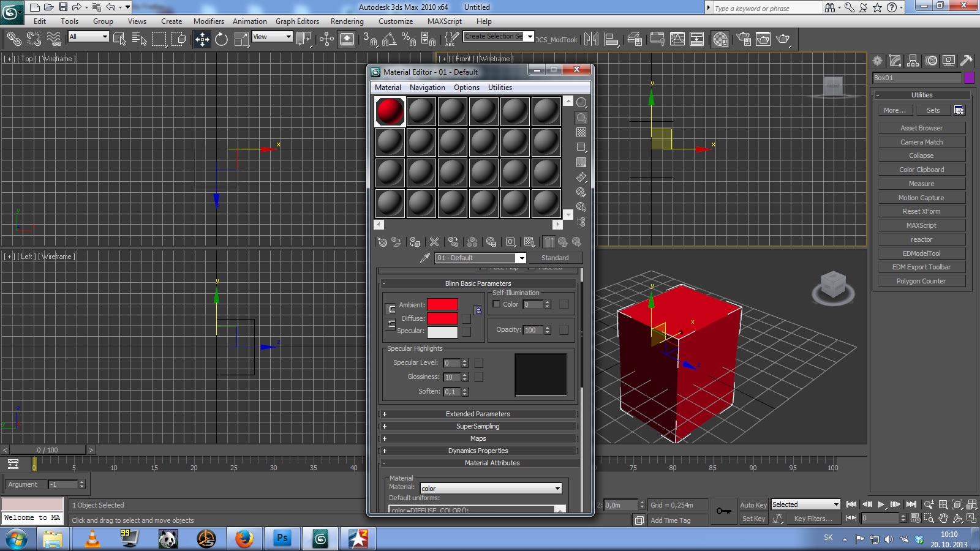Click Reset Map/Mtl X icon
The height and width of the screenshot is (551, 980).
434,242
